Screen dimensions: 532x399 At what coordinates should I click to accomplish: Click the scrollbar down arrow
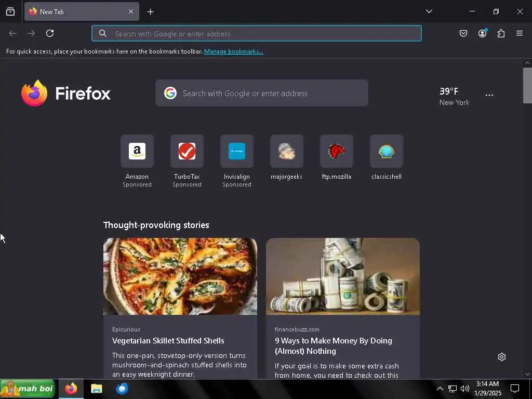coord(527,374)
